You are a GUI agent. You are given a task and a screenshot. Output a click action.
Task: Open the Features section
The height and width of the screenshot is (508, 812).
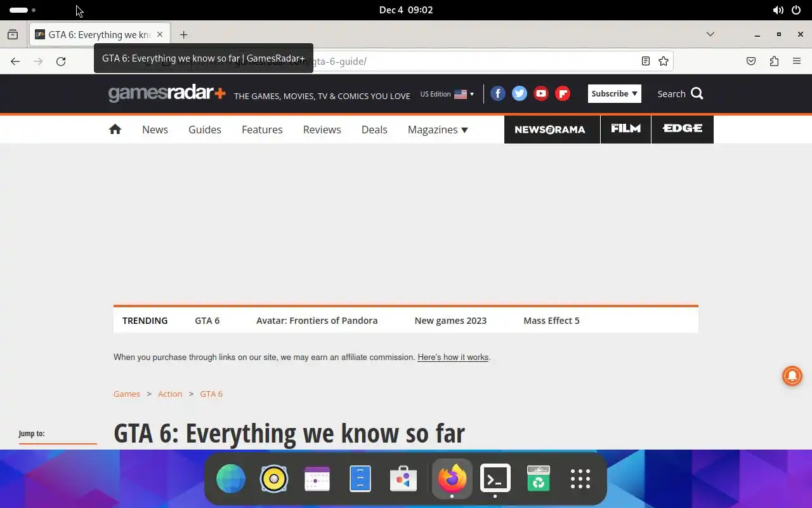262,130
